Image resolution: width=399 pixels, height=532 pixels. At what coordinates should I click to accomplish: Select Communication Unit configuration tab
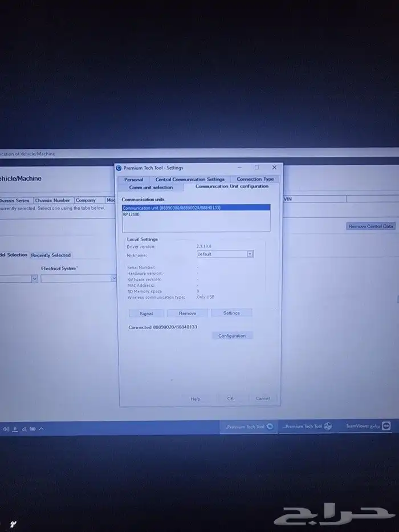[232, 186]
